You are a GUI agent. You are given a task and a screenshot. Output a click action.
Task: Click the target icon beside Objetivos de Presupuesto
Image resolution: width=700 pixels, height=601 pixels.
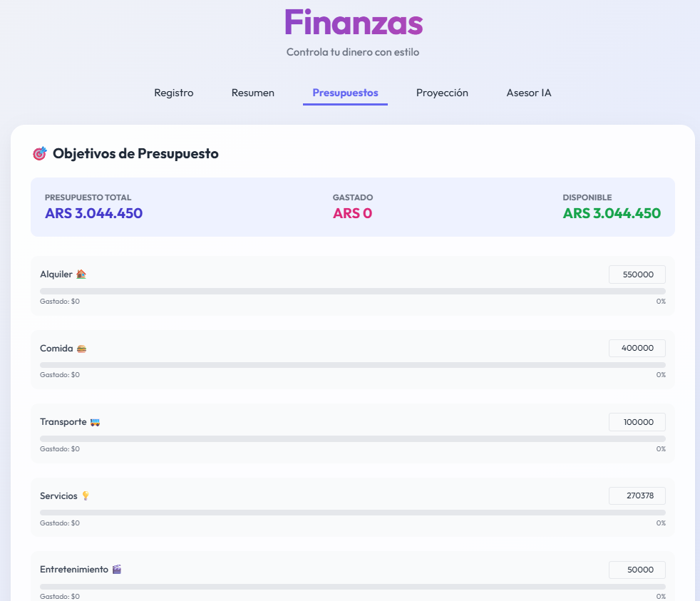[40, 153]
